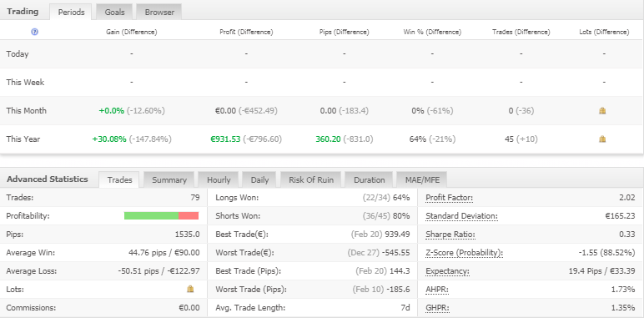644x318 pixels.
Task: Click the Win % (Difference) column header
Action: click(432, 32)
